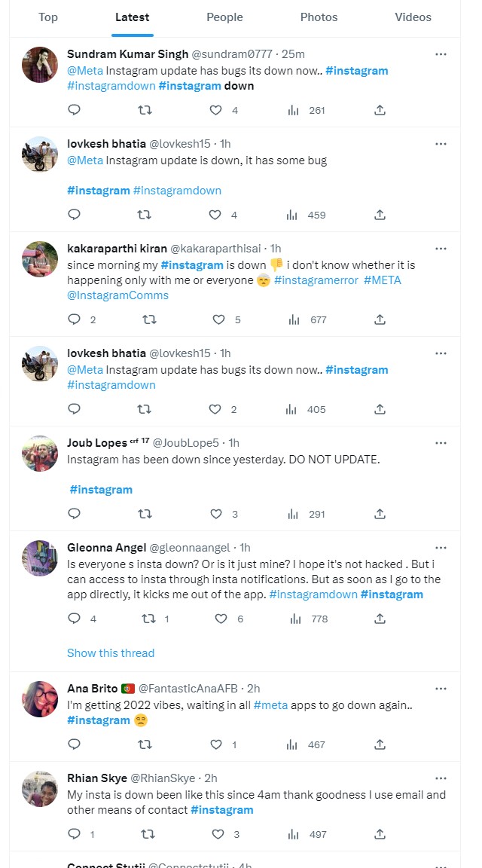Retweet Joub Lopes's DO NOT UPDATE tweet
This screenshot has height=868, width=482.
click(145, 514)
